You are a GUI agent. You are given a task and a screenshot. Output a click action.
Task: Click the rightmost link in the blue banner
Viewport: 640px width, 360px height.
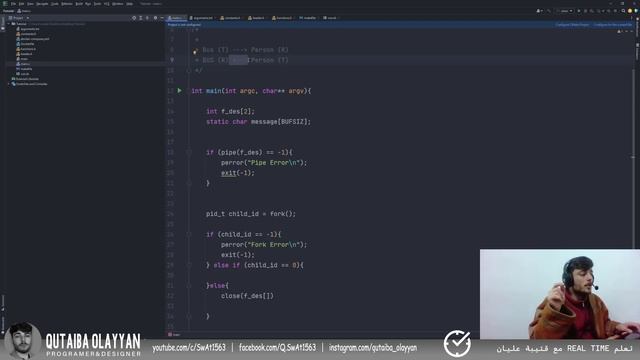click(612, 25)
